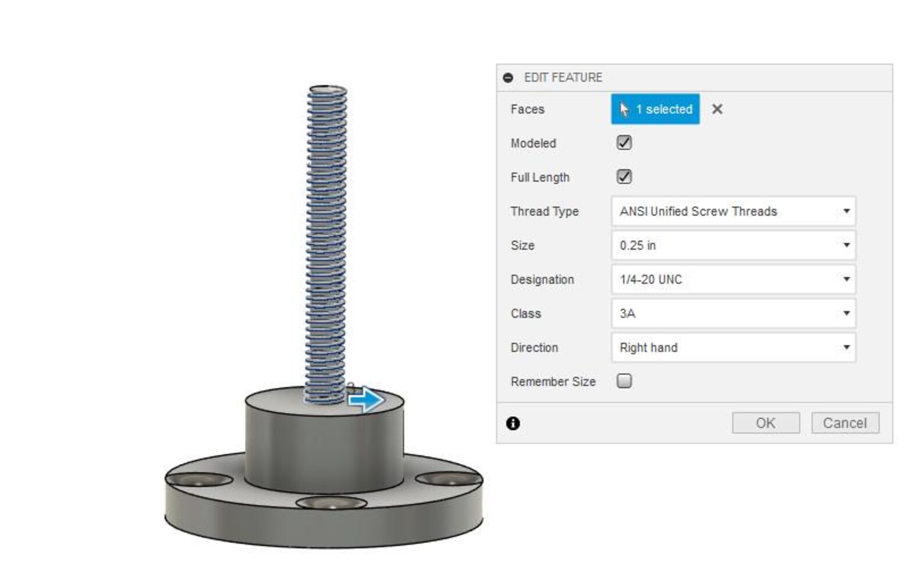
Task: Open the Designation dropdown showing 1/4-20 UNC
Action: coord(733,279)
